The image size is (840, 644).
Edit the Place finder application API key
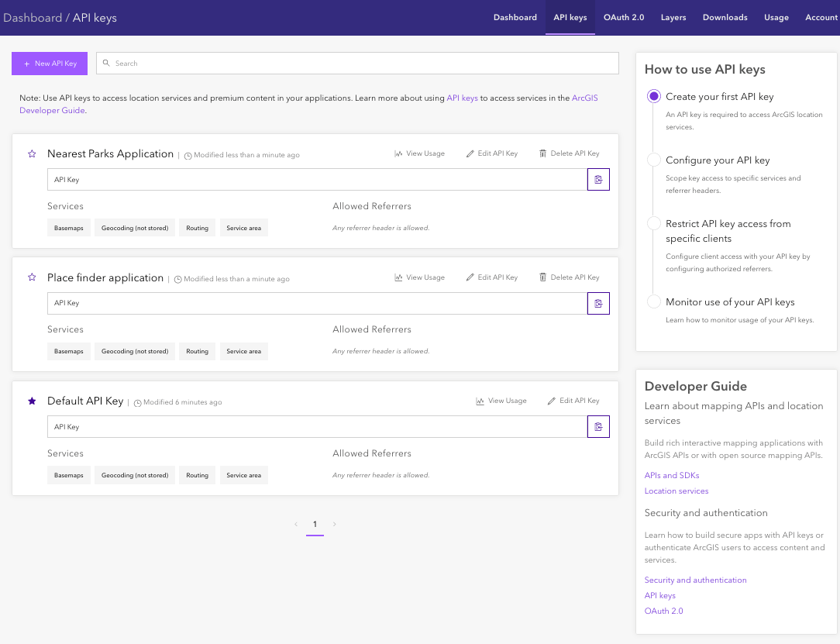click(x=491, y=277)
